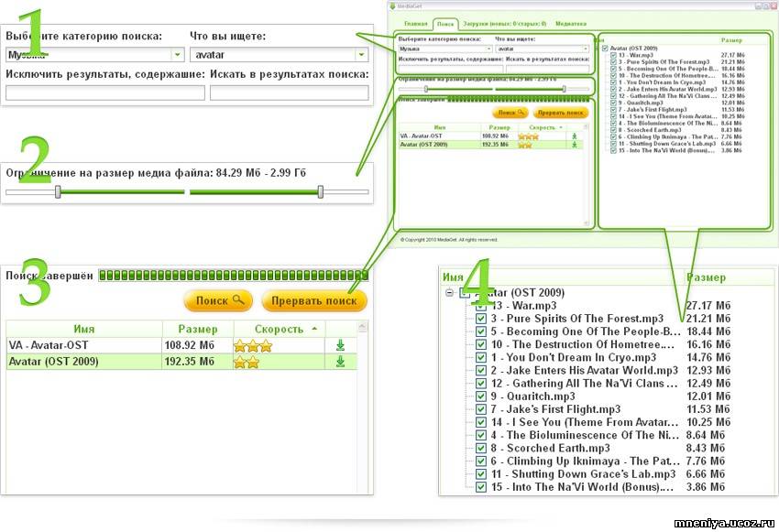
Task: Close the MediaGet window
Action: pyautogui.click(x=773, y=6)
